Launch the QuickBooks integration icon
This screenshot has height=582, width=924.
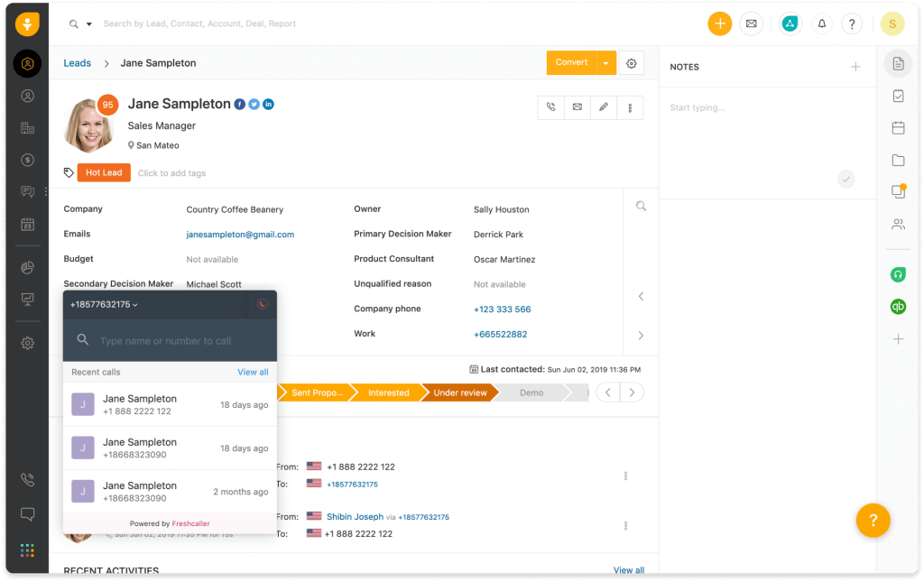898,306
